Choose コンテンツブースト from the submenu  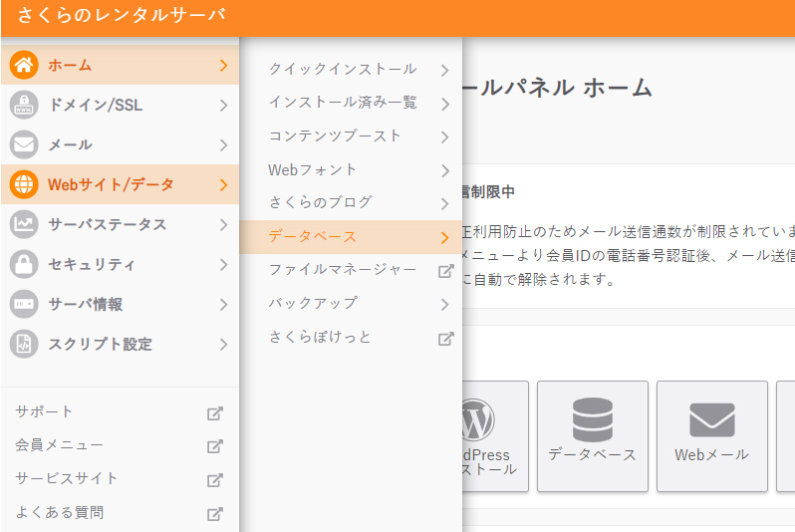click(x=351, y=135)
